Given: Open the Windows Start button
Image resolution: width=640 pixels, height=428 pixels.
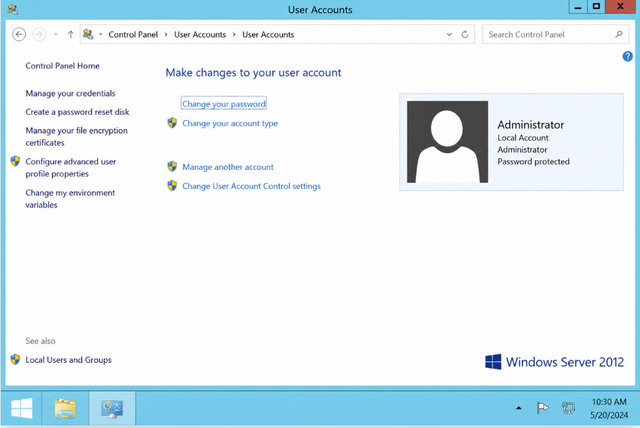Looking at the screenshot, I should [22, 408].
